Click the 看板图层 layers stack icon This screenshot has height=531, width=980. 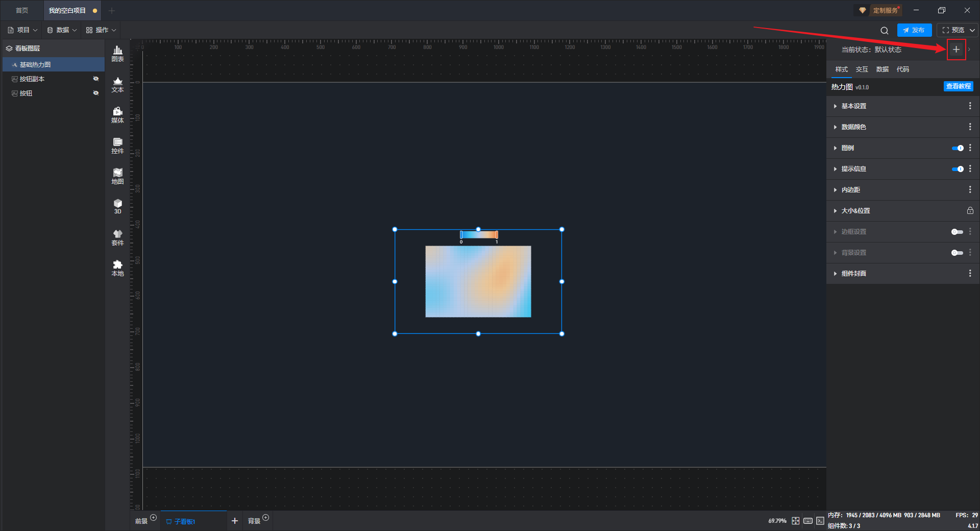[9, 49]
